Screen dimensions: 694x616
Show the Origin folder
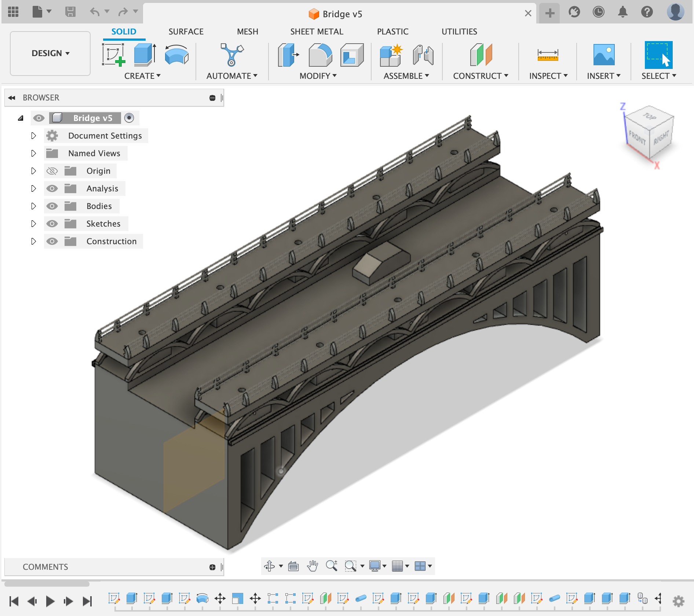(52, 170)
